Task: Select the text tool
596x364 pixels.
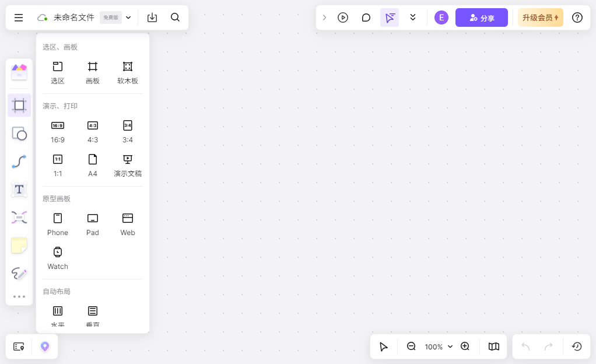Action: (19, 190)
